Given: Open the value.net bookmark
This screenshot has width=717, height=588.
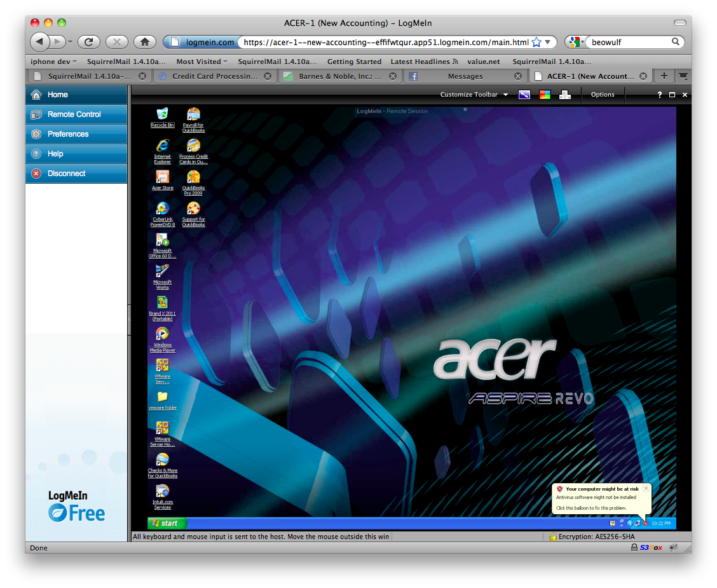Looking at the screenshot, I should tap(483, 61).
